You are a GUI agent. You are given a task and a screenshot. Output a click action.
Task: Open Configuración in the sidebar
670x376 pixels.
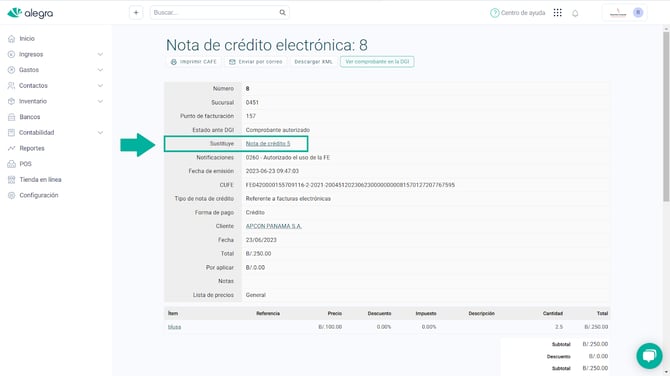pyautogui.click(x=38, y=195)
